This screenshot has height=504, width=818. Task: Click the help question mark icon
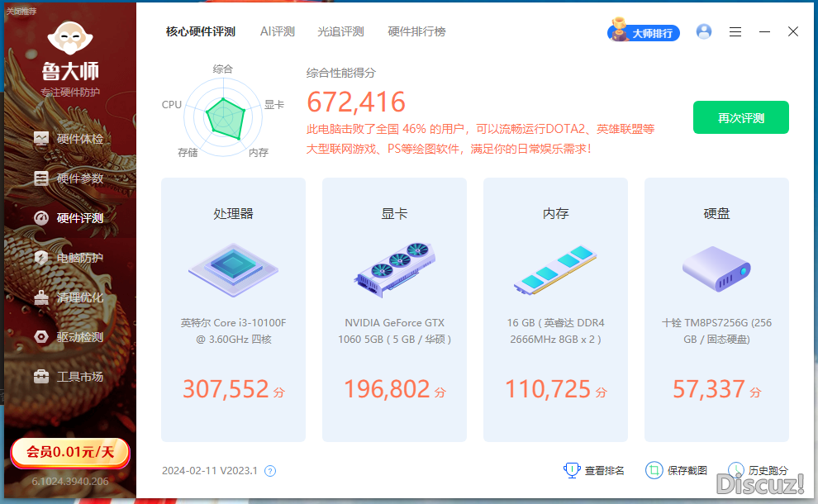coord(270,471)
